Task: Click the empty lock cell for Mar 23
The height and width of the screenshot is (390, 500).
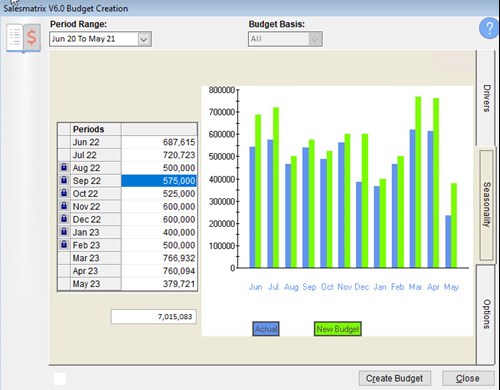Action: coord(64,258)
